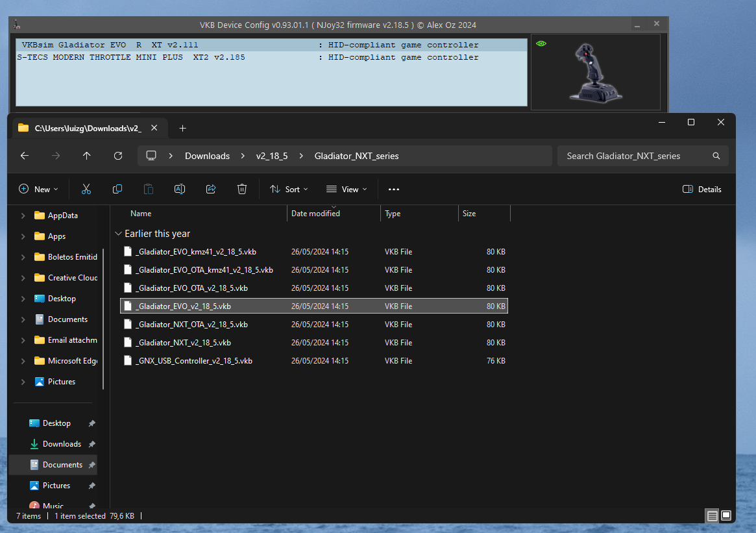Refresh the folder view

(x=118, y=156)
